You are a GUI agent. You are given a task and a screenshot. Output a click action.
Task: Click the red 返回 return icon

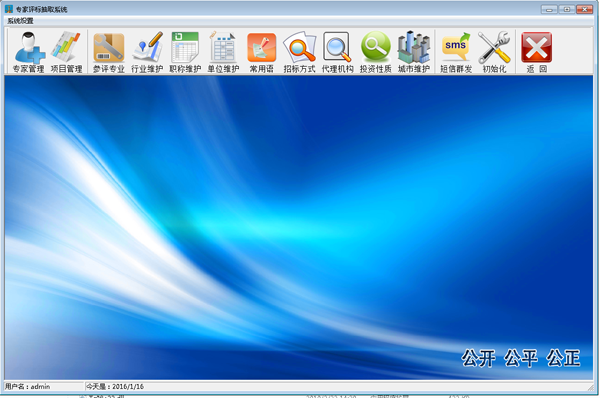(x=536, y=52)
